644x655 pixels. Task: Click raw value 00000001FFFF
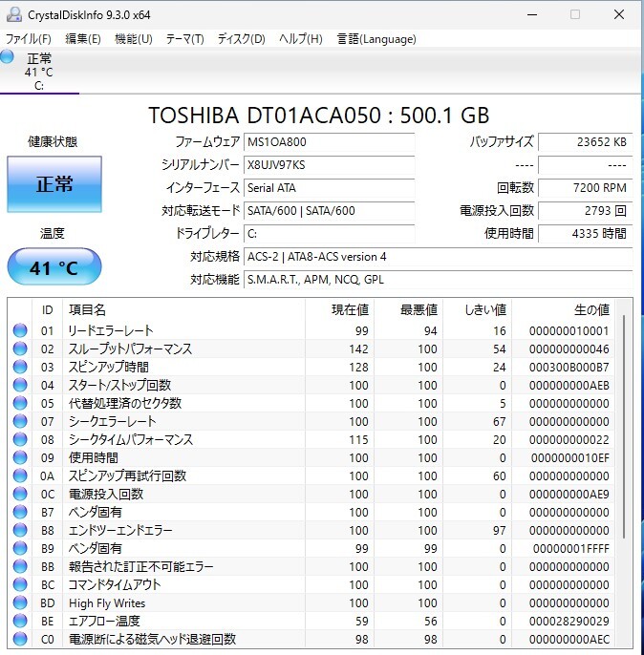pos(570,548)
